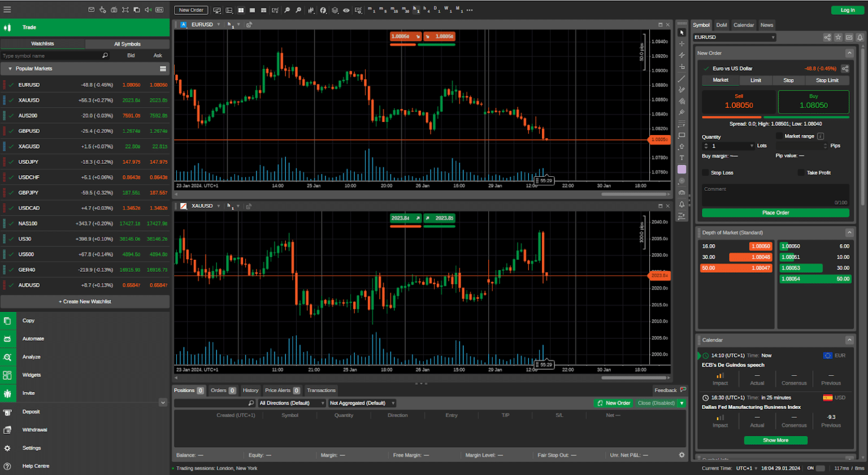This screenshot has width=868, height=475.
Task: Add EURUSD to favorites with star icon
Action: 838,37
